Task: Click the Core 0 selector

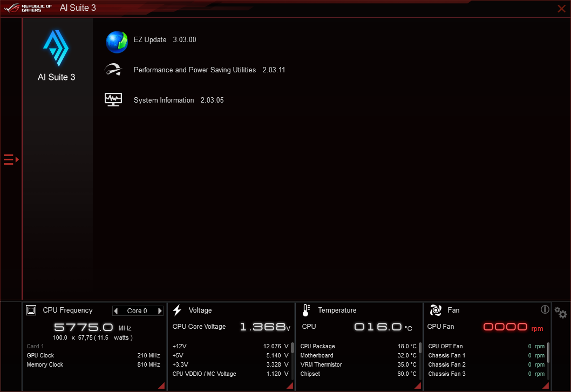Action: click(138, 310)
